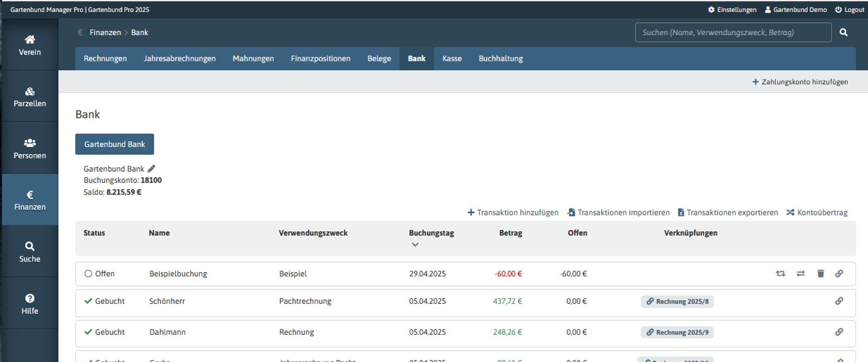Open Personen section in sidebar
This screenshot has width=868, height=362.
point(30,148)
